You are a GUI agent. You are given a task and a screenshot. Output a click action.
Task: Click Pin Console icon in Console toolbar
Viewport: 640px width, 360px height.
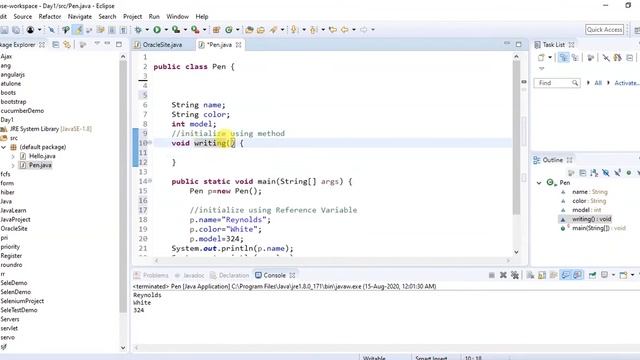(592, 276)
